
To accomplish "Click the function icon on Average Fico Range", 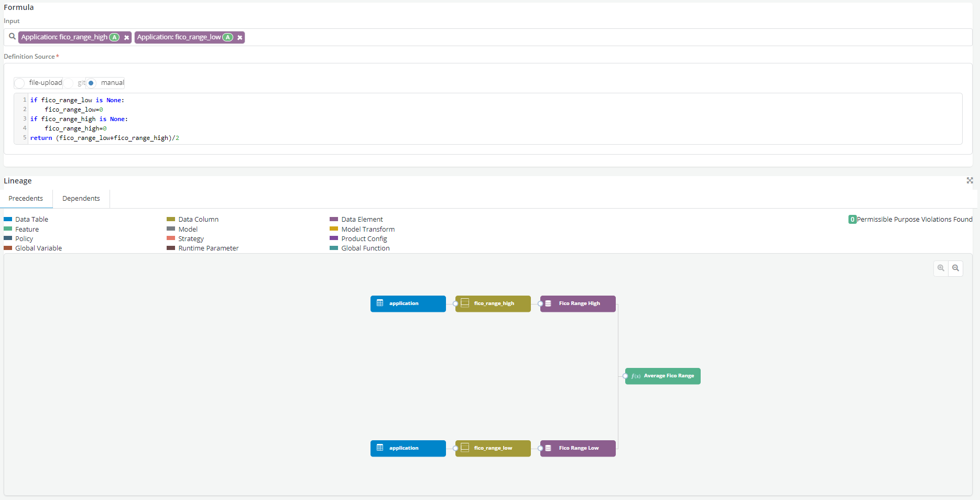I will pyautogui.click(x=636, y=376).
